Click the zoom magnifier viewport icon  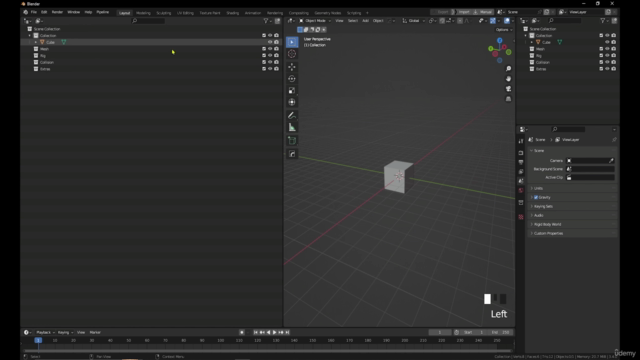click(508, 69)
